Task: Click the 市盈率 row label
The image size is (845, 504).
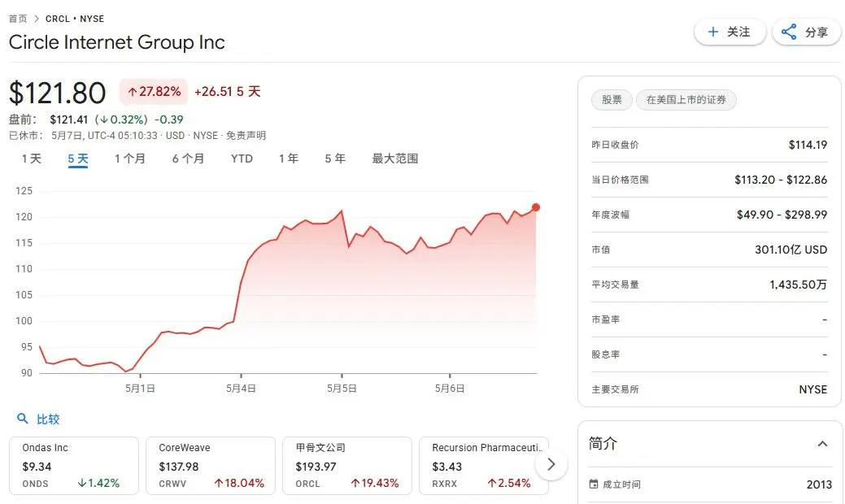Action: click(606, 319)
